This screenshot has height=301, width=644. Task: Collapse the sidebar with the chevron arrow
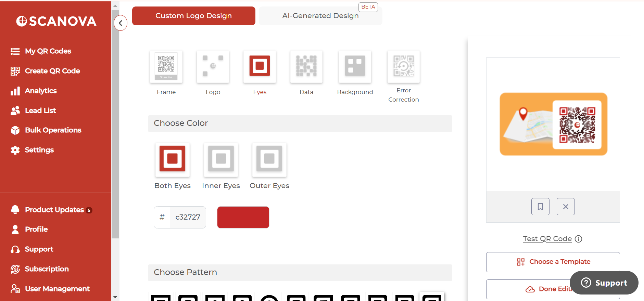pos(121,23)
